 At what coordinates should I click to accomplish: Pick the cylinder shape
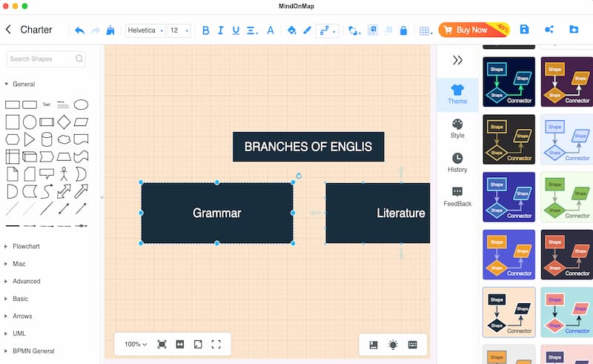point(47,139)
